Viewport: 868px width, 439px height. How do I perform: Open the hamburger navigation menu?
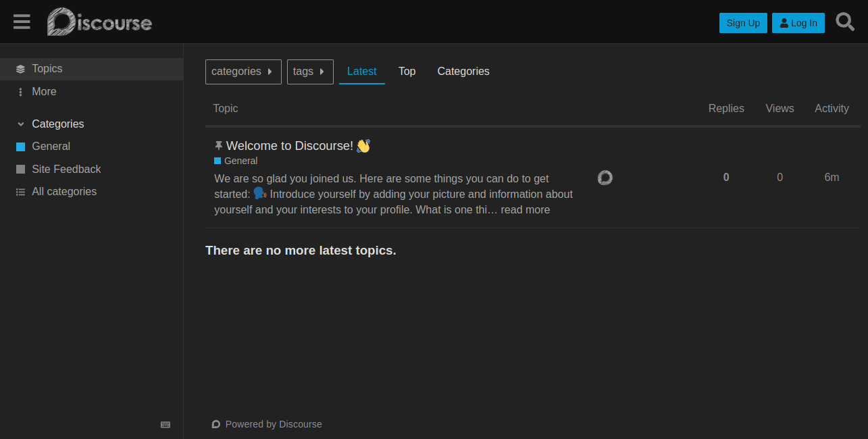tap(21, 21)
